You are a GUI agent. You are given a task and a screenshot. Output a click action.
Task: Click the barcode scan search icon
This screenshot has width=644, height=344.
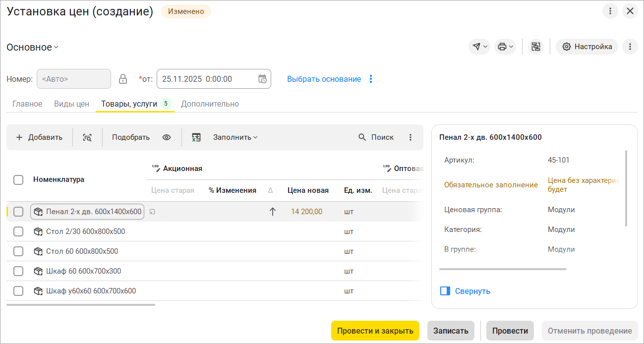pyautogui.click(x=87, y=137)
